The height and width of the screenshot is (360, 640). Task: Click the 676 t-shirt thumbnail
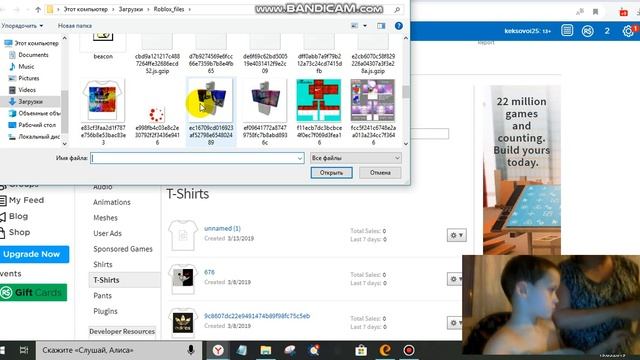[x=182, y=279]
